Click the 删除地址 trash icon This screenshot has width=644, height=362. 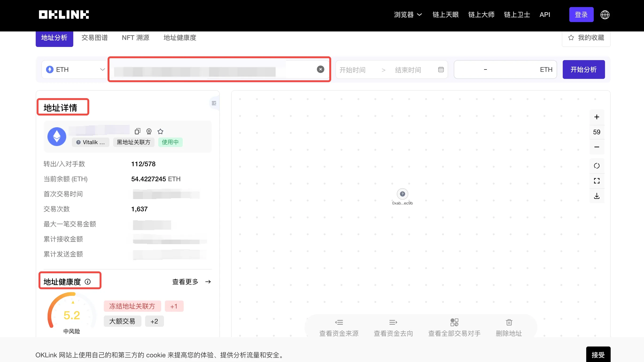pos(509,322)
